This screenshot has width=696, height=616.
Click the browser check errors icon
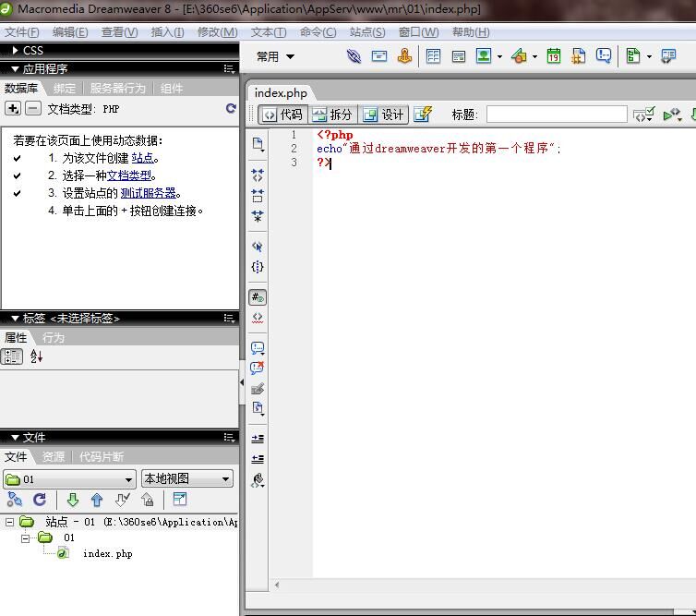tap(643, 115)
